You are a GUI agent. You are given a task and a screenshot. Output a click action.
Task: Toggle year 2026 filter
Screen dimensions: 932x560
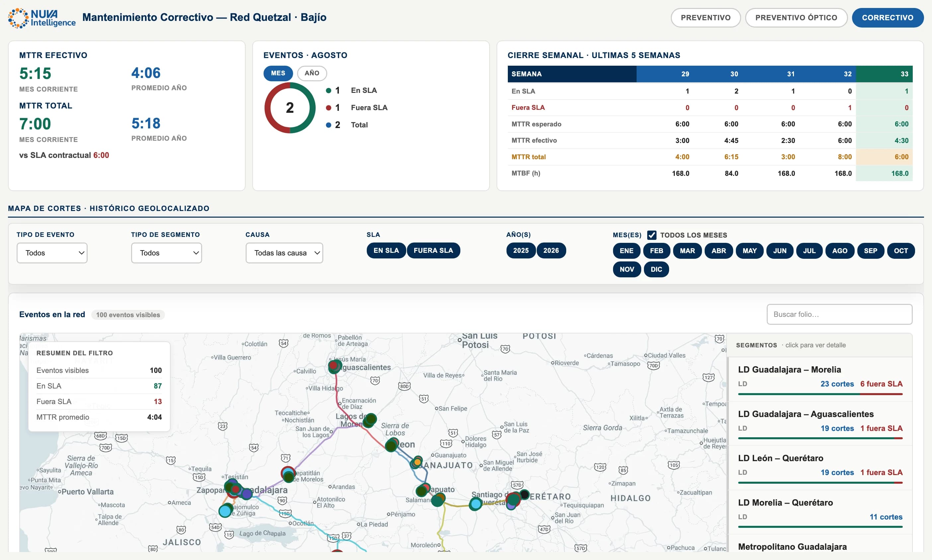point(551,250)
